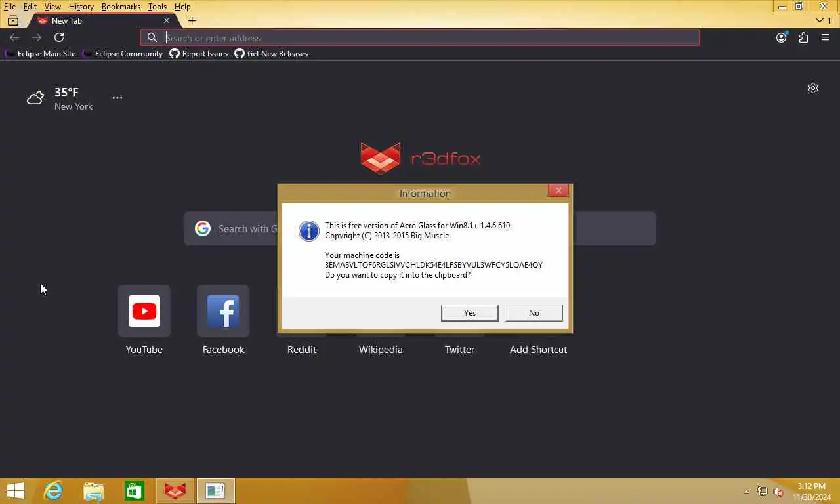This screenshot has height=504, width=840.
Task: Open Windows Store from taskbar
Action: (x=135, y=491)
